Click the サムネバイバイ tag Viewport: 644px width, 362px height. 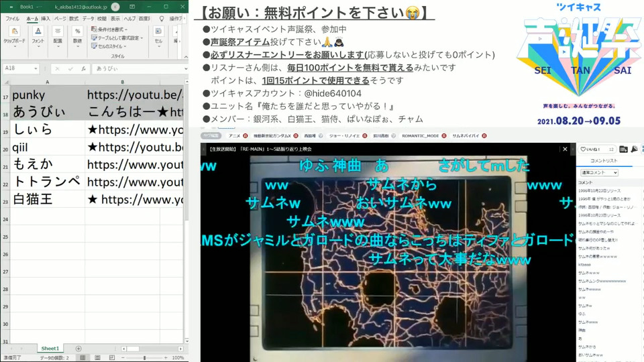click(x=466, y=136)
